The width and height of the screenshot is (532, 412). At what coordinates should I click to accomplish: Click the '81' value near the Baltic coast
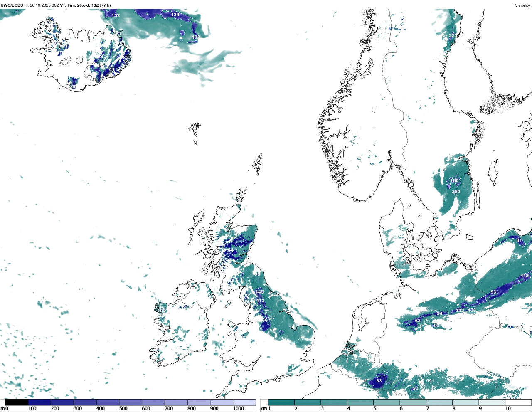pos(519,240)
